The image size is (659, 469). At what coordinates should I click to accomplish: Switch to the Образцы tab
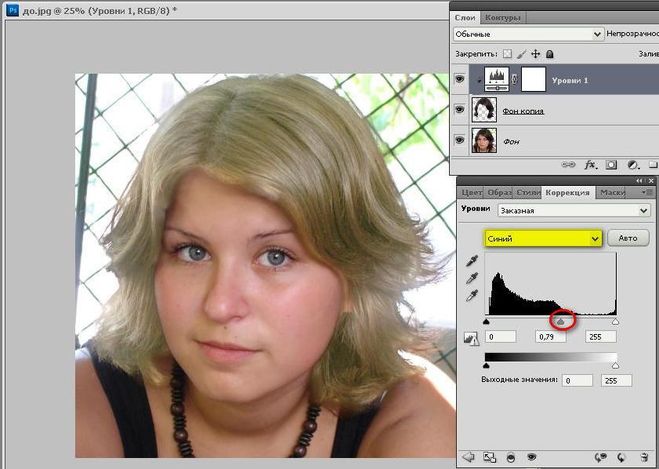pyautogui.click(x=499, y=192)
